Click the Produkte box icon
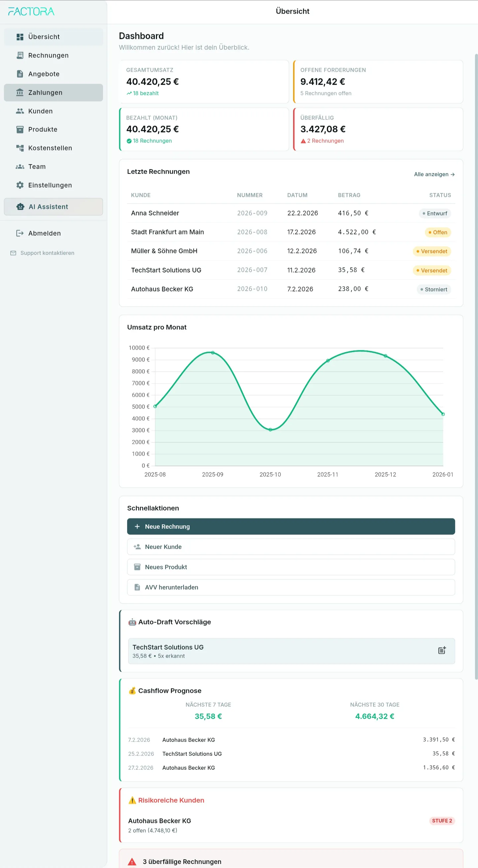The width and height of the screenshot is (478, 868). [20, 129]
